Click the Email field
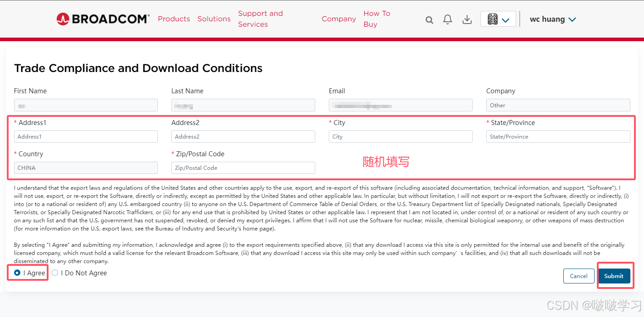Viewport: 644px width, 317px height. [400, 105]
